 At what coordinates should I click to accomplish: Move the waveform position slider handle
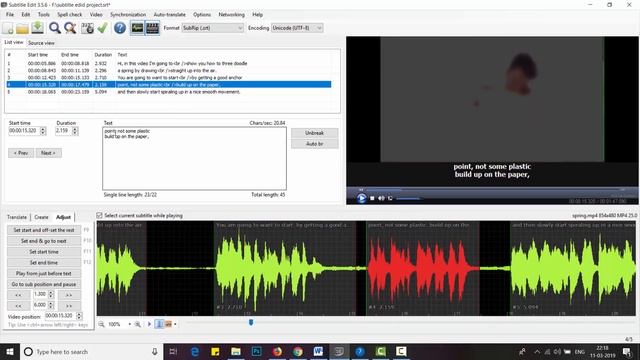point(251,322)
